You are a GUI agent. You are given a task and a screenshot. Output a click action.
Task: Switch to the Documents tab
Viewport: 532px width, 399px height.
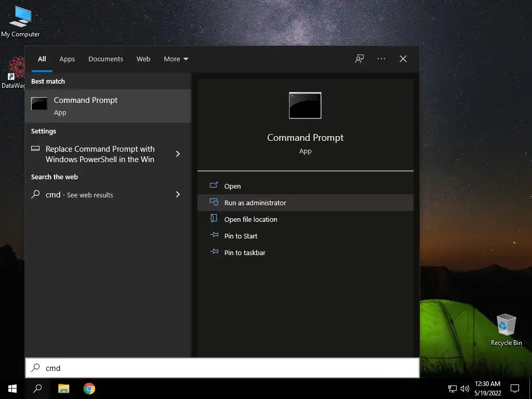(x=105, y=59)
